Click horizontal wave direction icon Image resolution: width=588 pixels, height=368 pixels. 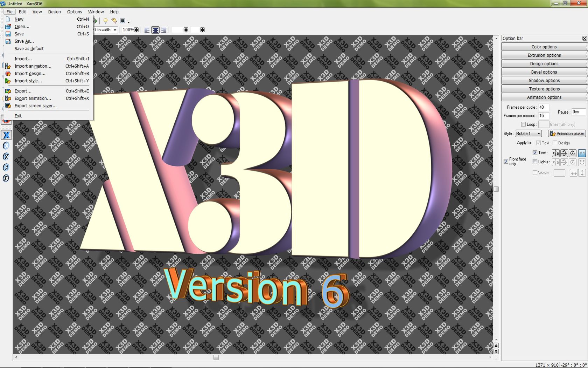pyautogui.click(x=573, y=173)
